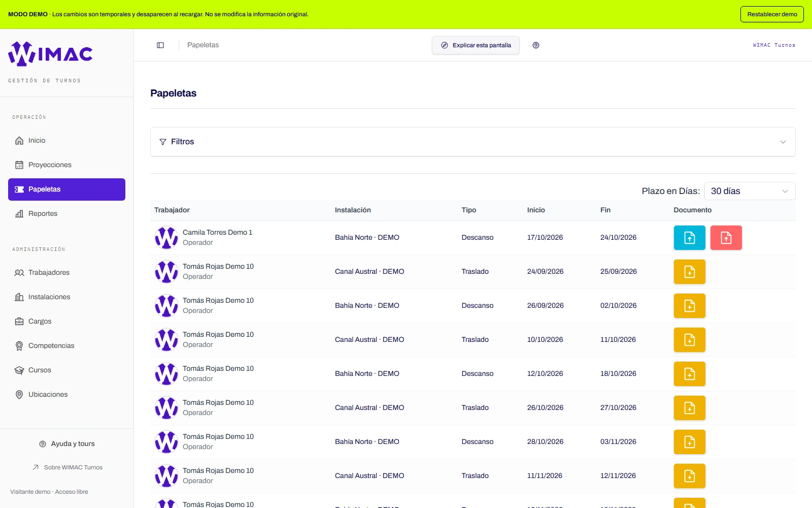The width and height of the screenshot is (812, 508).
Task: Click the Papeletas breadcrumb in the header
Action: tap(203, 45)
